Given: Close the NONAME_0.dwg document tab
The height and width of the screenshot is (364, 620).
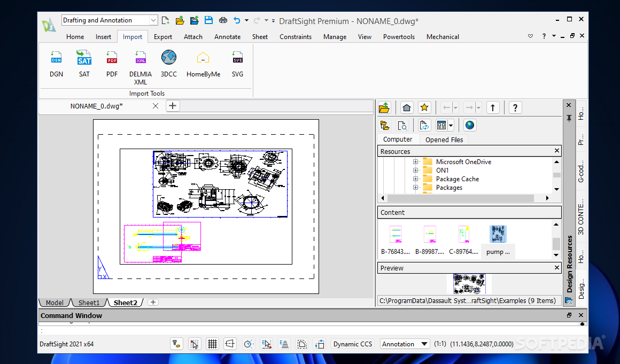Looking at the screenshot, I should coord(156,106).
